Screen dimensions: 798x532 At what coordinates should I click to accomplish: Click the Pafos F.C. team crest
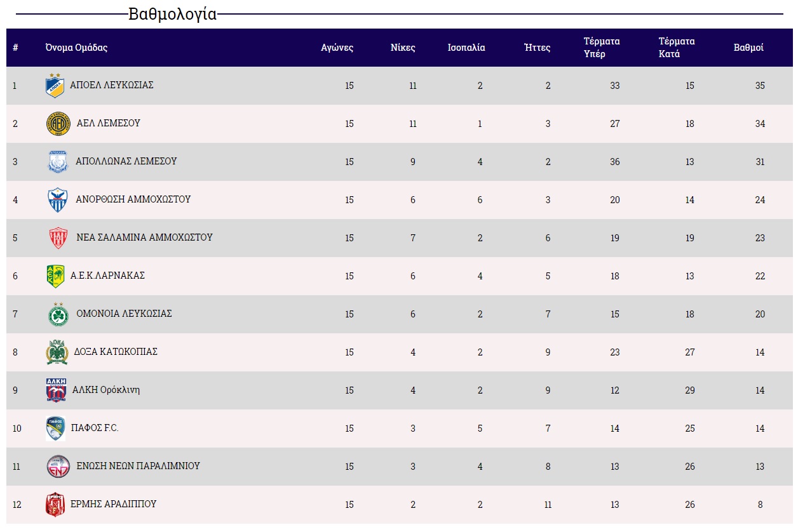click(55, 429)
